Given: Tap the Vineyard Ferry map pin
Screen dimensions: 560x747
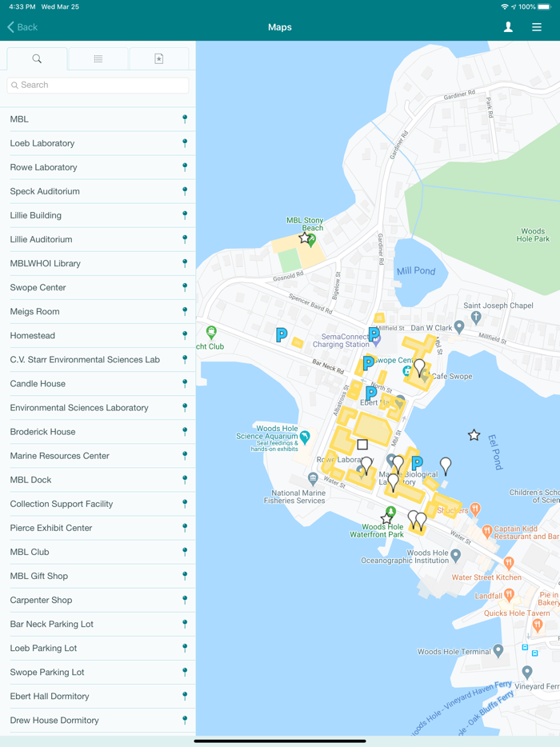Looking at the screenshot, I should click(x=526, y=672).
